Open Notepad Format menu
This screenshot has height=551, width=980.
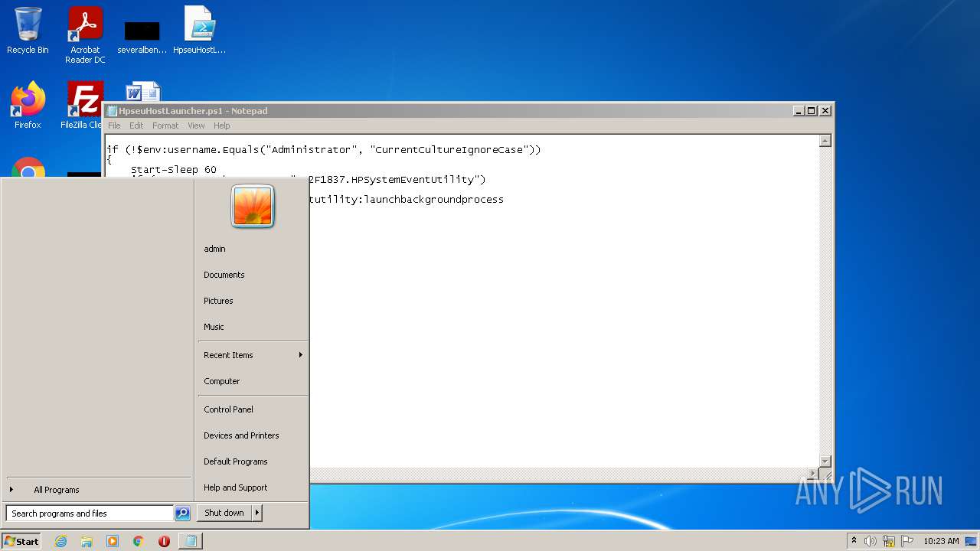pos(165,126)
